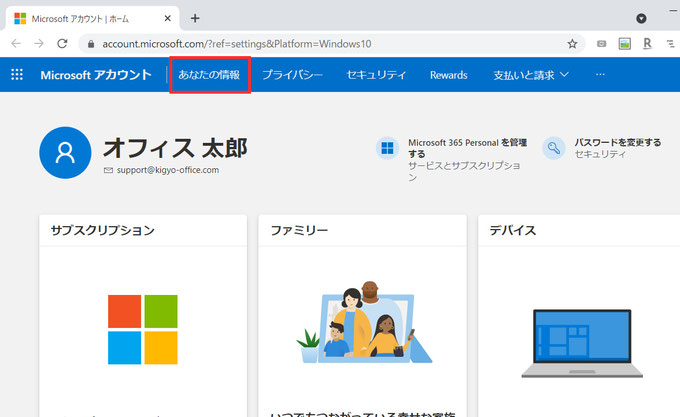
Task: Click the profile avatar icon
Action: pyautogui.click(x=65, y=153)
